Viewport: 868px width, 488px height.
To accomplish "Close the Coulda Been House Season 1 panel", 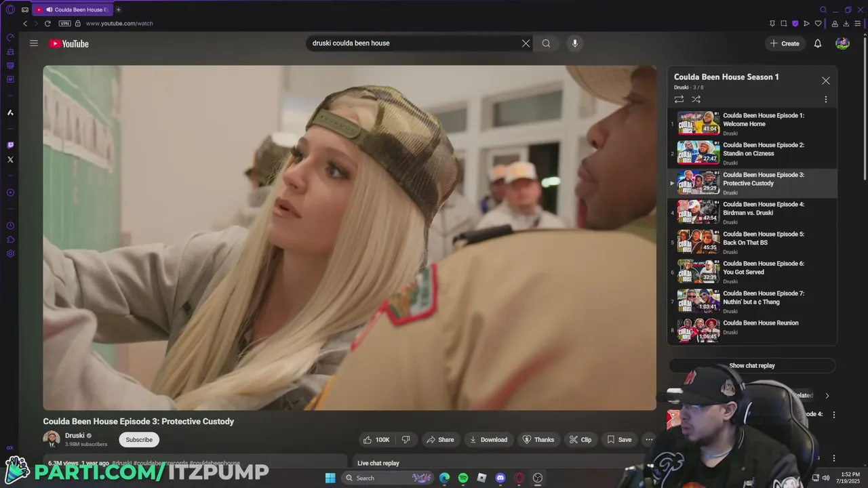I will click(825, 81).
